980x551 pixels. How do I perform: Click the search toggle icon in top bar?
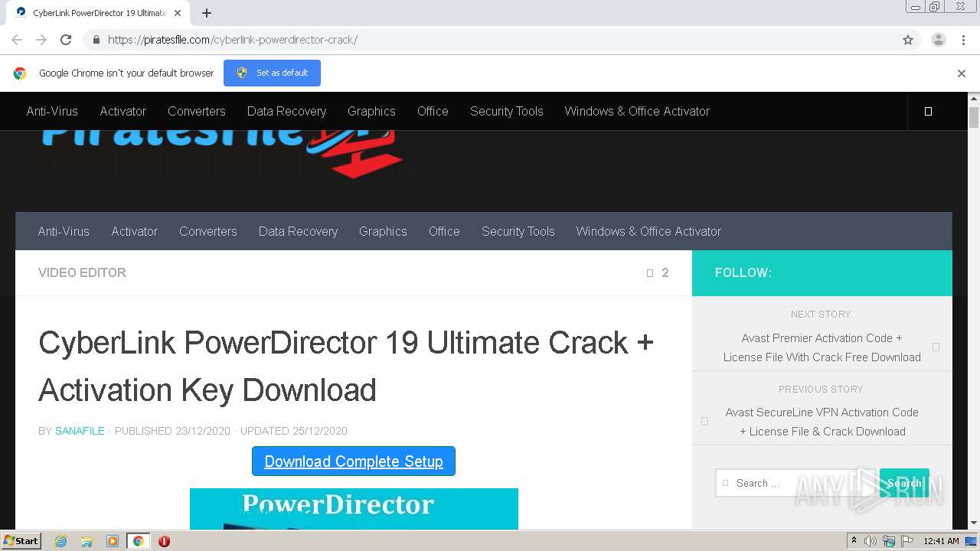[928, 111]
